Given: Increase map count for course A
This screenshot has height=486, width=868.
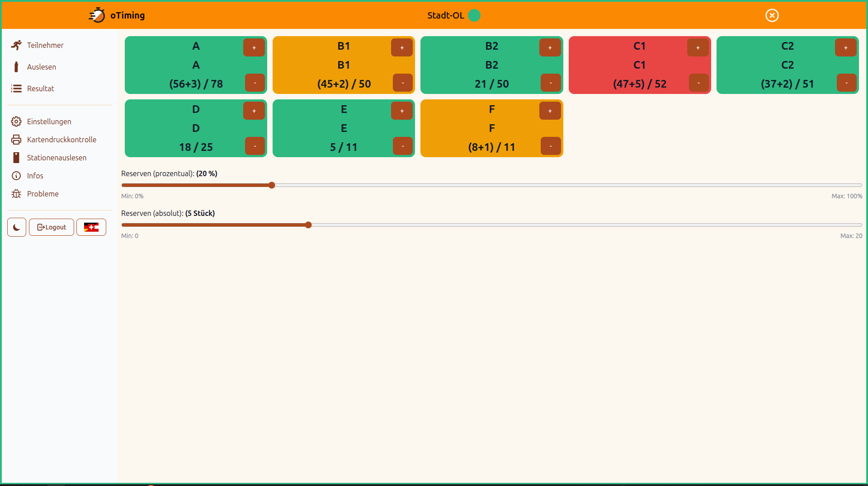Looking at the screenshot, I should pos(254,47).
